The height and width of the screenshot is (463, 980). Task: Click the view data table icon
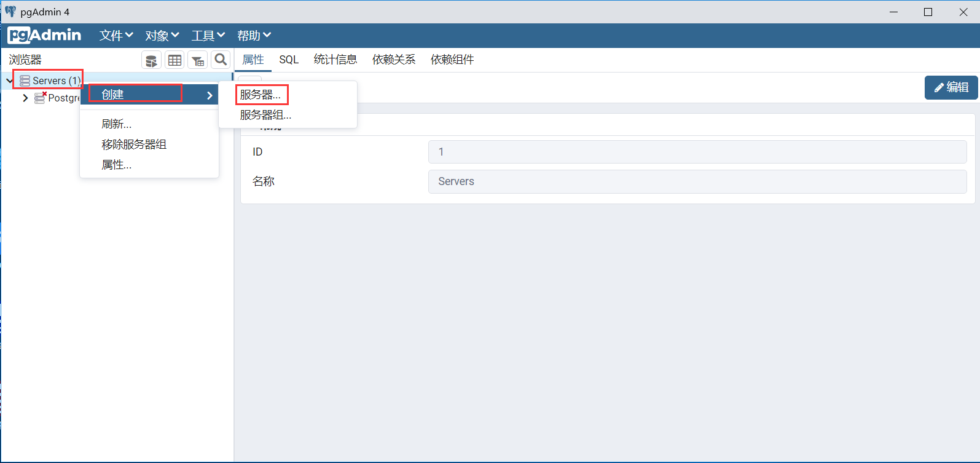(x=175, y=60)
